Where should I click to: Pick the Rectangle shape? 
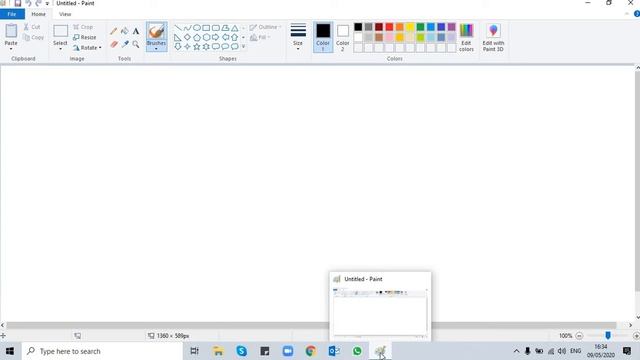pyautogui.click(x=206, y=28)
